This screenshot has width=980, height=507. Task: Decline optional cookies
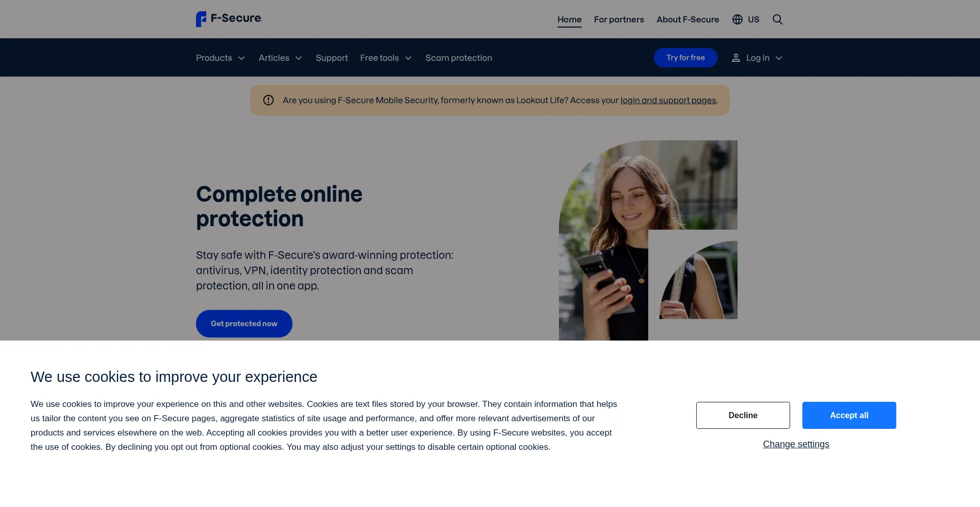(743, 415)
